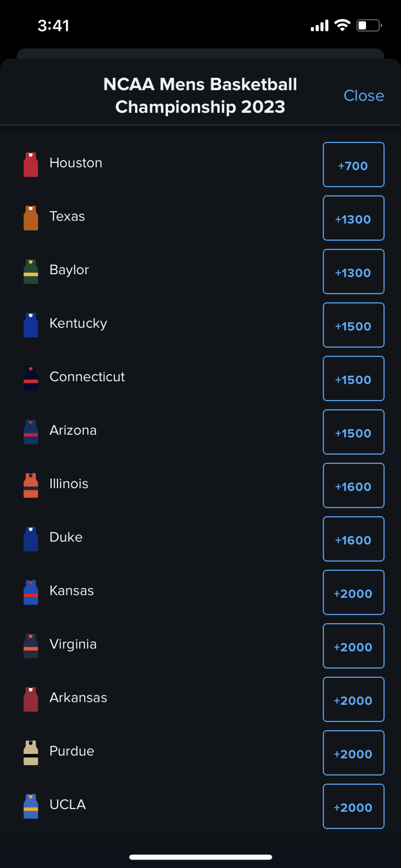Tap the Kentucky team name

(x=78, y=323)
